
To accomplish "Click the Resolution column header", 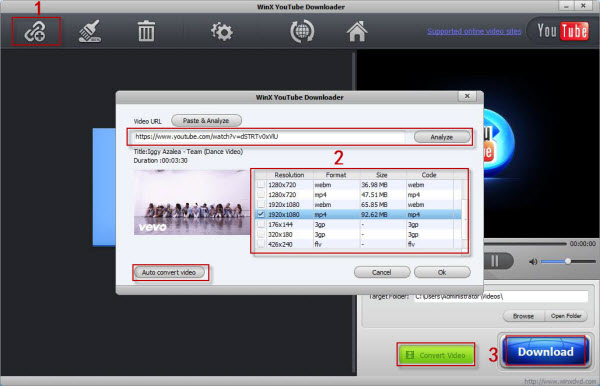I will click(289, 175).
